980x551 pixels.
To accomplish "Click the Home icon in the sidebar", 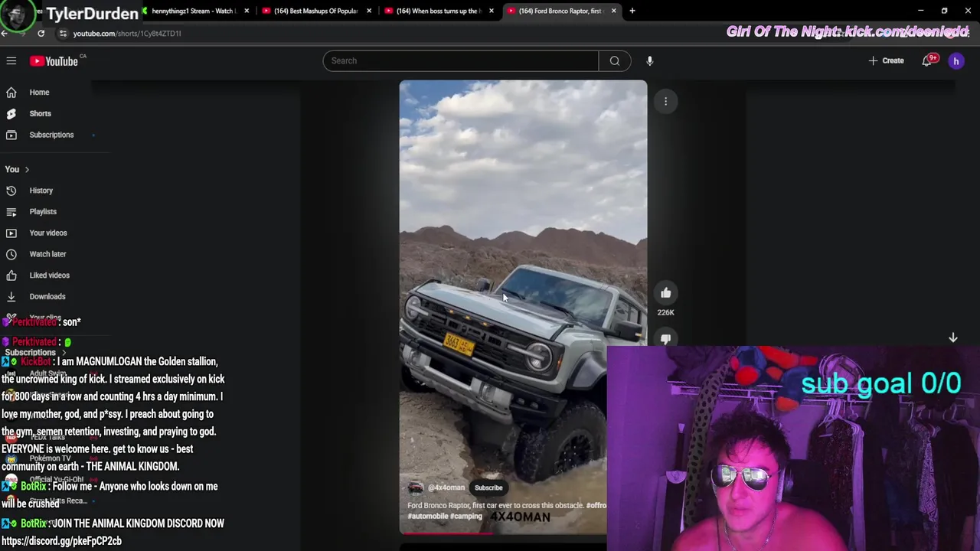I will 11,93.
